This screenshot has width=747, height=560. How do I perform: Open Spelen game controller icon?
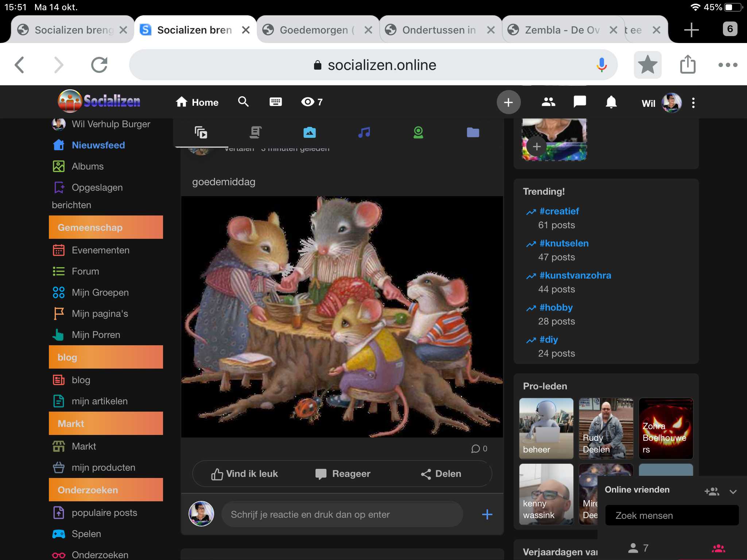(58, 534)
